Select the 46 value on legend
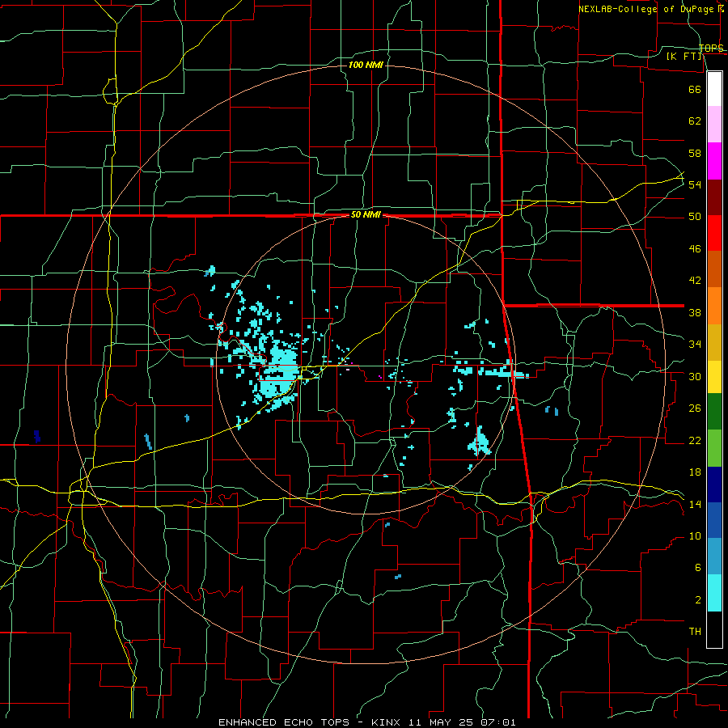The height and width of the screenshot is (728, 728). click(695, 249)
